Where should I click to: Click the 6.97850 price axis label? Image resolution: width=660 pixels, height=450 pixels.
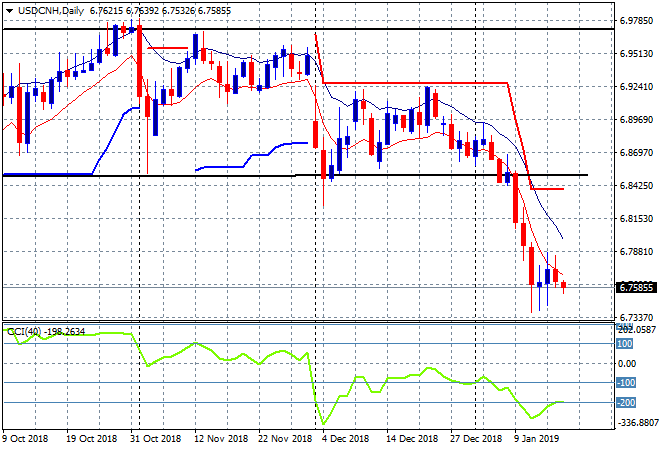636,21
